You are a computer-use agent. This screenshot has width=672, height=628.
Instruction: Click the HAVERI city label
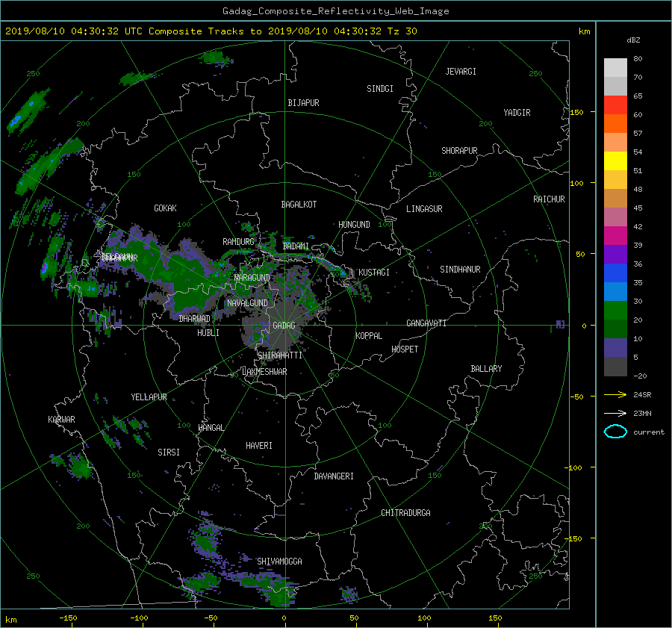[259, 446]
